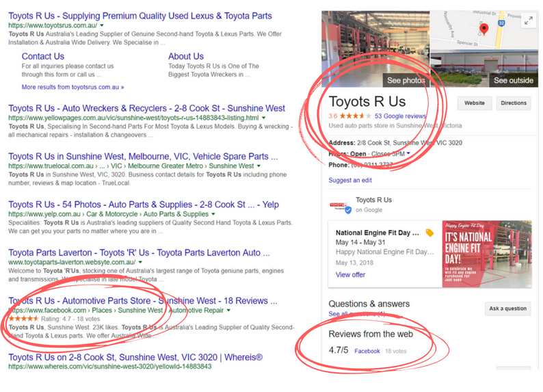This screenshot has width=543, height=392.
Task: Open the Toyots R Us Supplying Premium Quality result
Action: [x=140, y=16]
